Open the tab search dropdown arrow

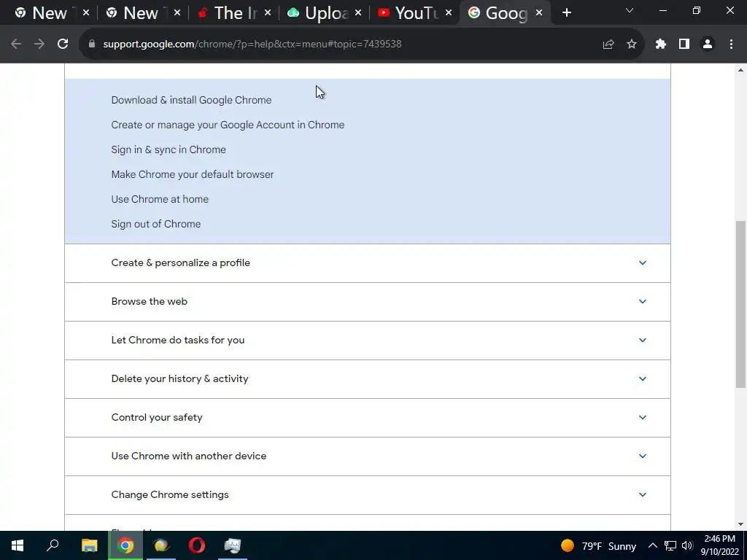(630, 10)
